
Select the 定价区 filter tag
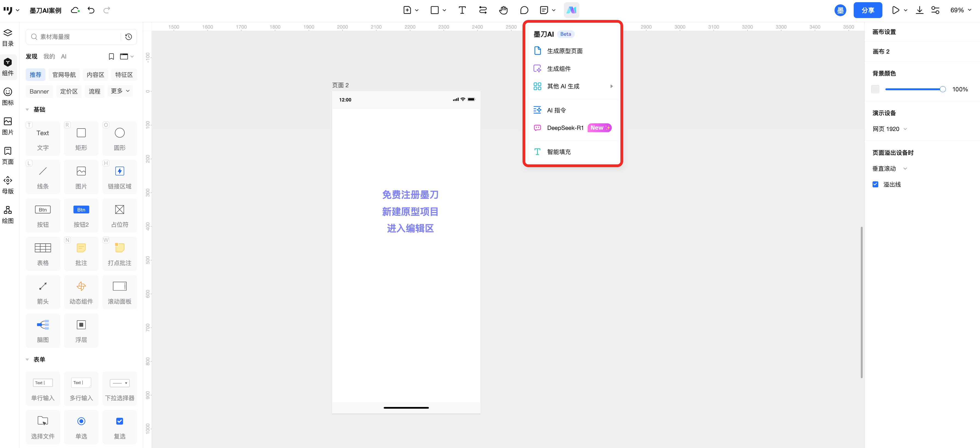(69, 91)
